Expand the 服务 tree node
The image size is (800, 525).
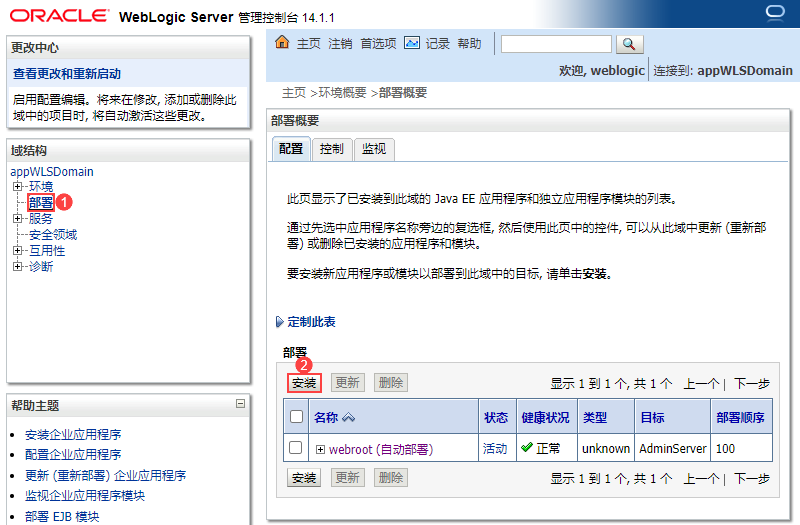[17, 218]
